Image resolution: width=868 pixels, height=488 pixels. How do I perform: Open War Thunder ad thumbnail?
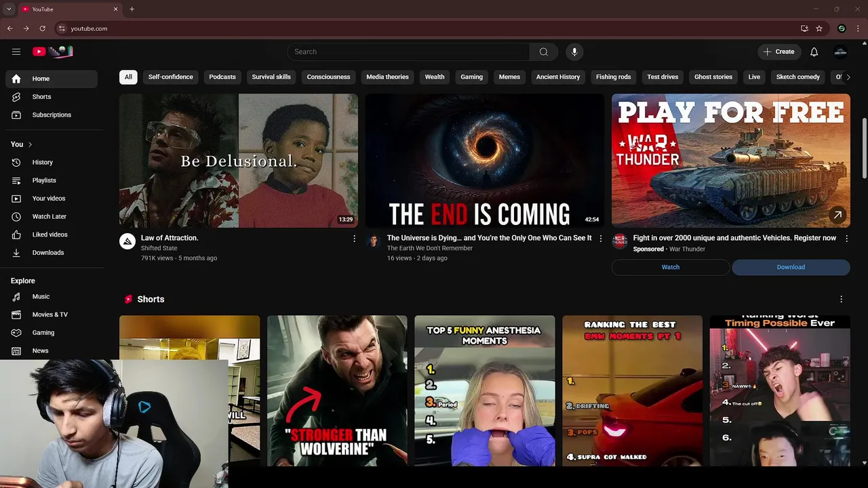731,161
